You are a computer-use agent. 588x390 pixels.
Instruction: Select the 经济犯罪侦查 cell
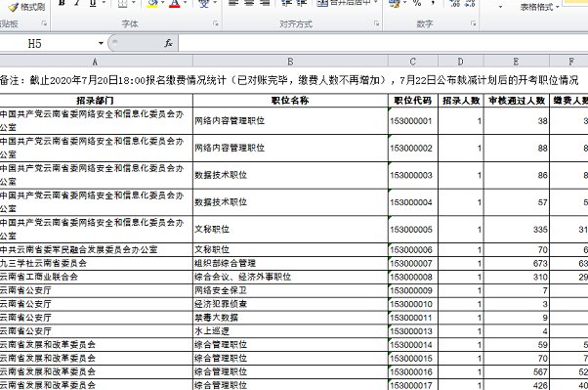290,304
